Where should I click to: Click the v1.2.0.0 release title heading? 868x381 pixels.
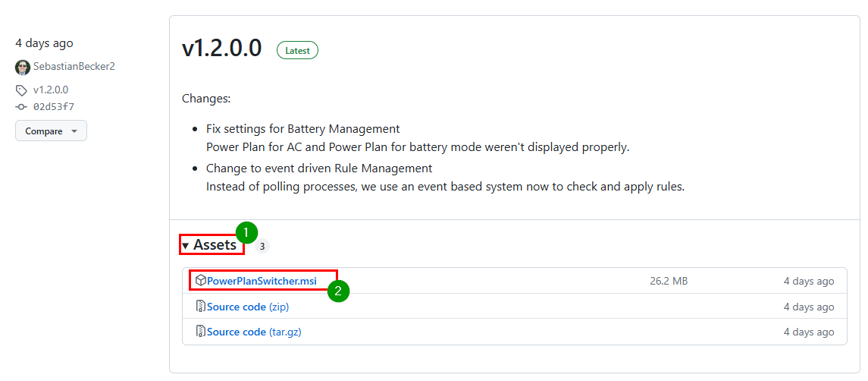pyautogui.click(x=221, y=49)
